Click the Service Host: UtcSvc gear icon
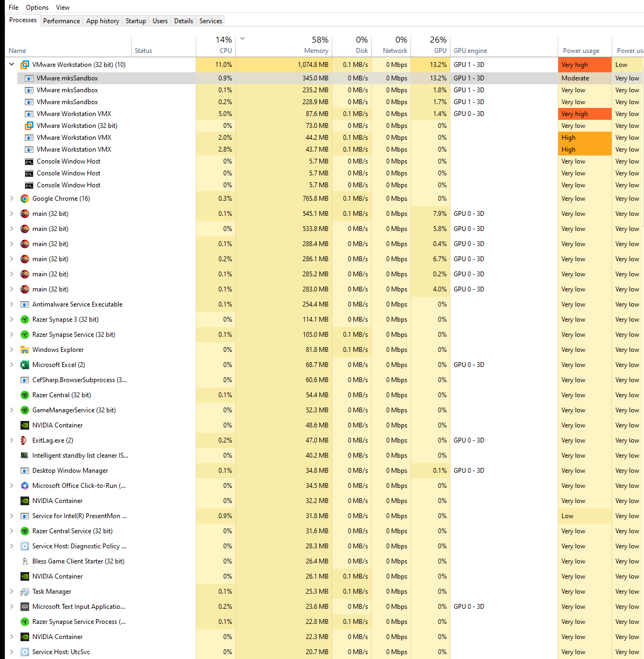The height and width of the screenshot is (659, 644). coord(24,652)
